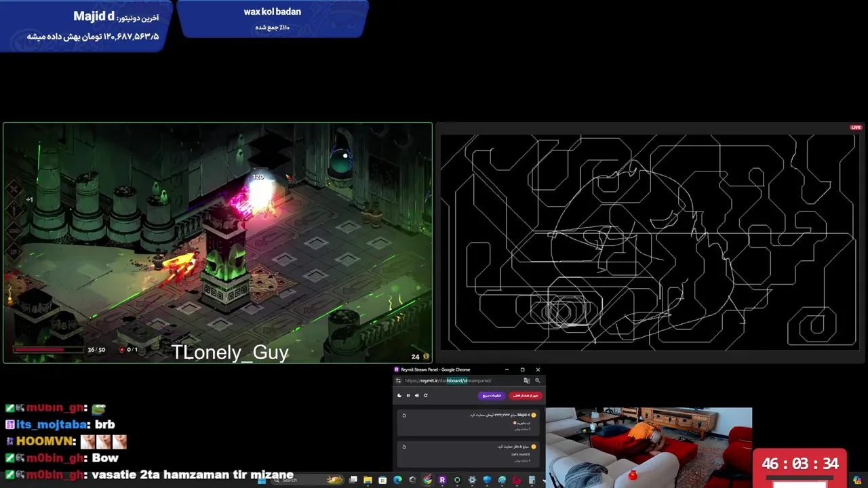Open the Windows Start button

point(262,481)
